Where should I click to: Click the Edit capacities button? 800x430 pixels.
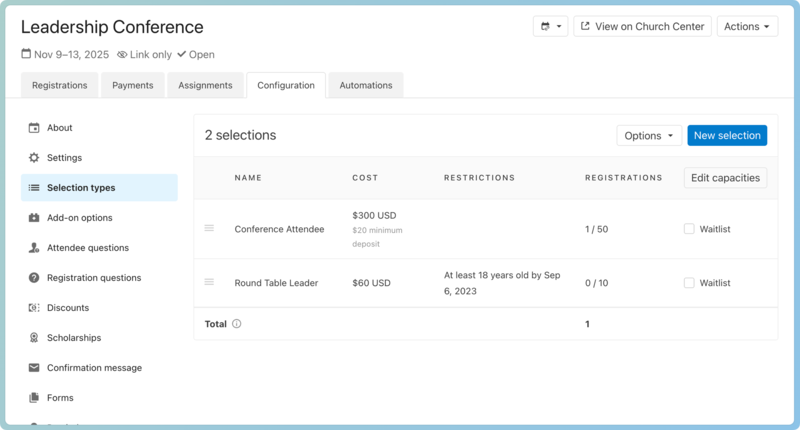coord(725,178)
